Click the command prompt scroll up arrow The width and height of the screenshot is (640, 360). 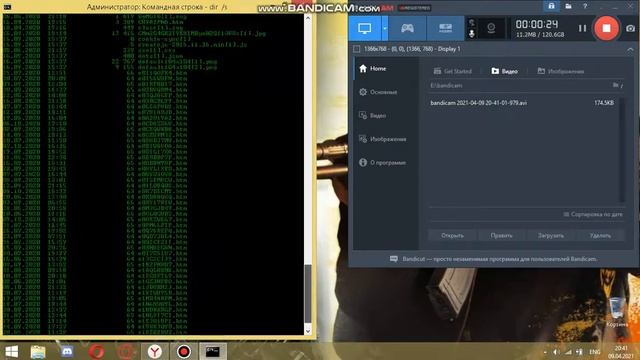click(308, 18)
